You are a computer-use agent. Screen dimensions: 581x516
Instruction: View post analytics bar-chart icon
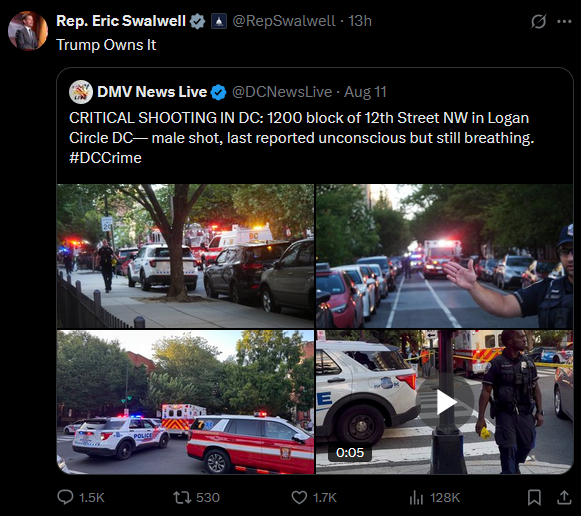(416, 497)
